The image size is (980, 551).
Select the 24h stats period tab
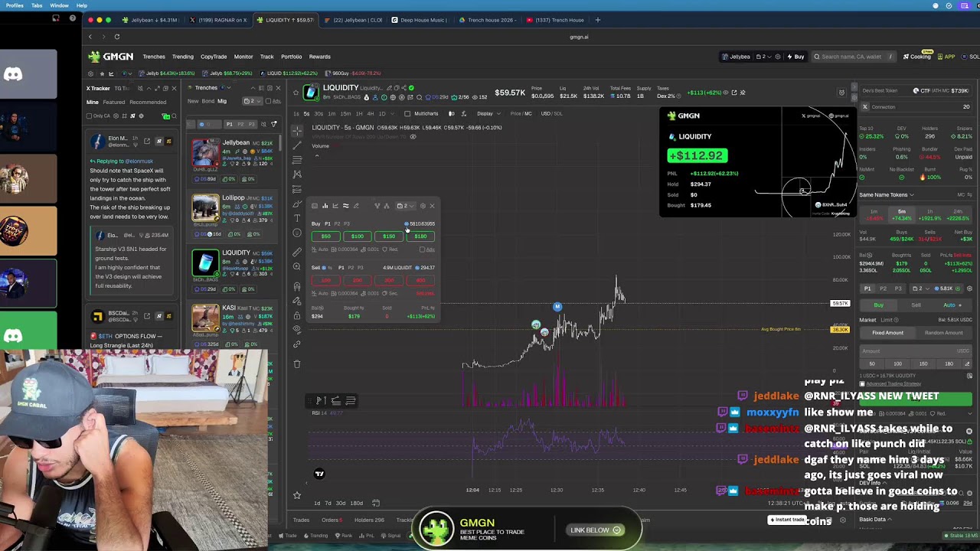pos(958,214)
